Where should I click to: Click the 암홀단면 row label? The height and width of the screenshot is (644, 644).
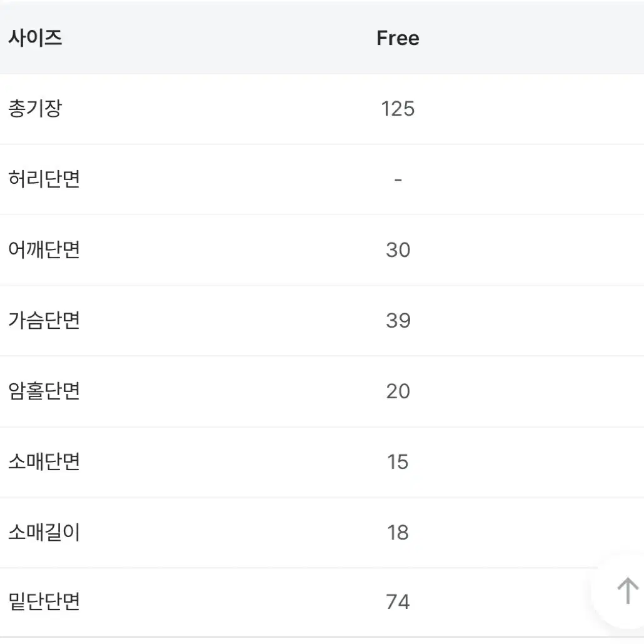click(44, 391)
